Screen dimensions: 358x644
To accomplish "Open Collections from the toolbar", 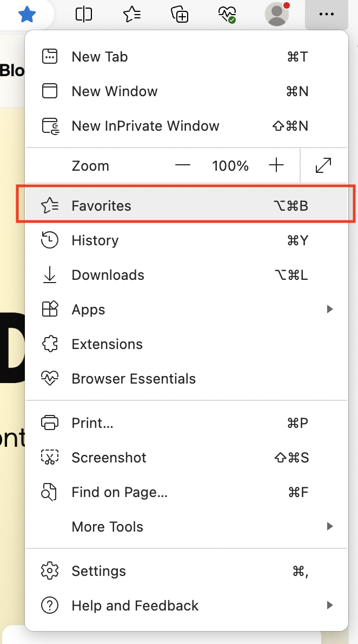I will point(179,15).
